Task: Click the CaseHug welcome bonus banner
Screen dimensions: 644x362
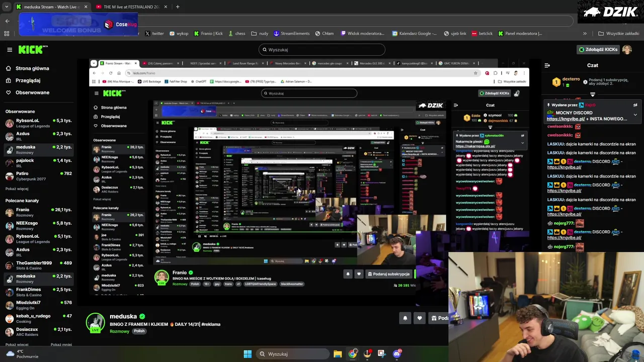Action: point(78,25)
